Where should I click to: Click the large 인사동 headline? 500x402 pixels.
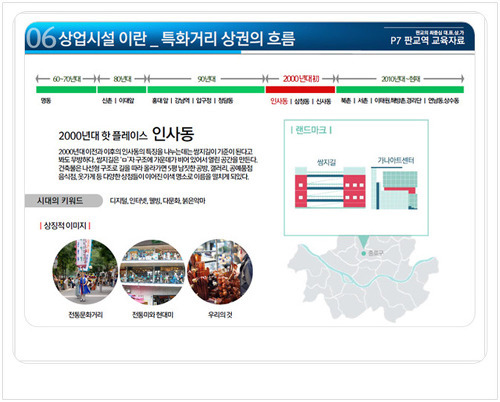coord(173,134)
